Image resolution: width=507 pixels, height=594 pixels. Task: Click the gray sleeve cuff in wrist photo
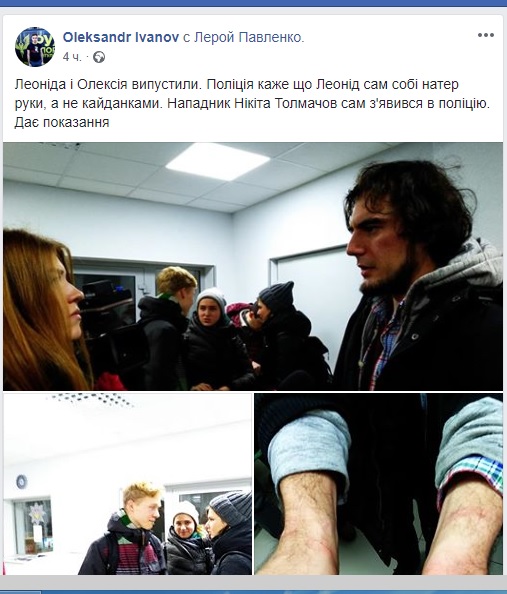point(309,441)
